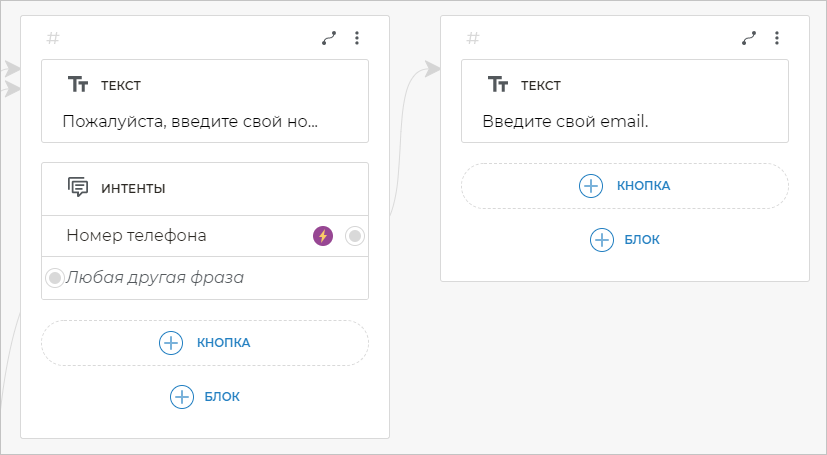Click the connection path icon on right block
Viewport: 827px width, 455px height.
pos(749,39)
